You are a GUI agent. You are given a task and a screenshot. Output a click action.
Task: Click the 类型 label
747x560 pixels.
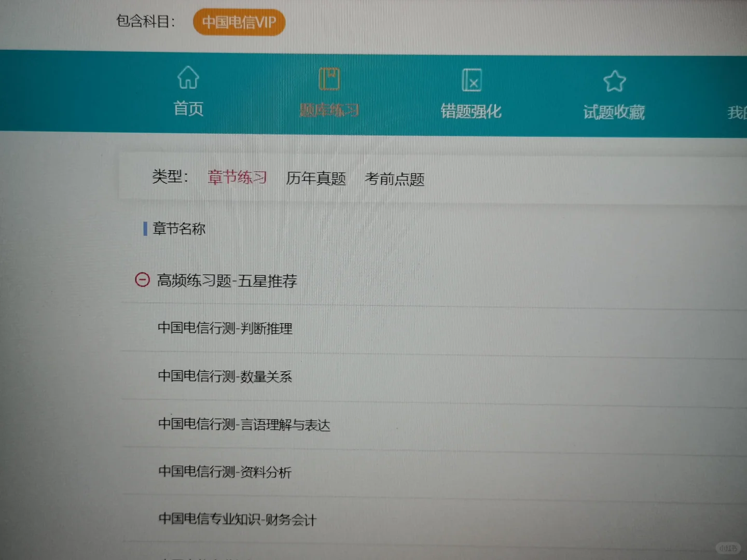click(170, 176)
